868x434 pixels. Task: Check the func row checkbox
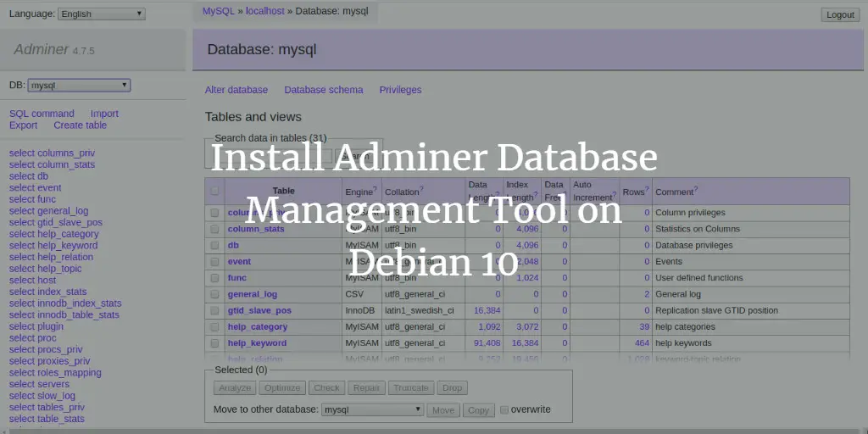[x=214, y=278]
